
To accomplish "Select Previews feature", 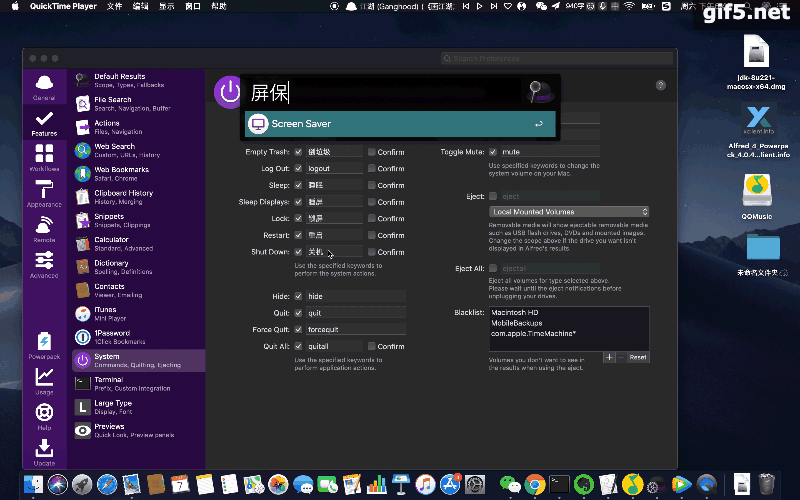I will coord(138,431).
